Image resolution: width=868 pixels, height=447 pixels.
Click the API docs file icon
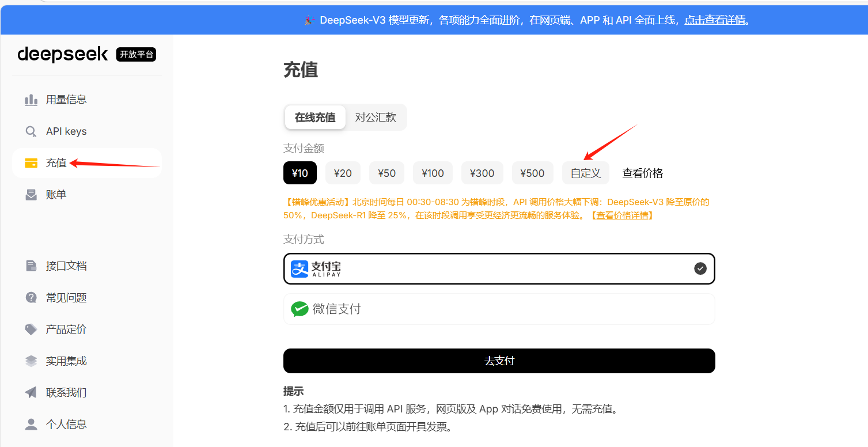tap(31, 266)
